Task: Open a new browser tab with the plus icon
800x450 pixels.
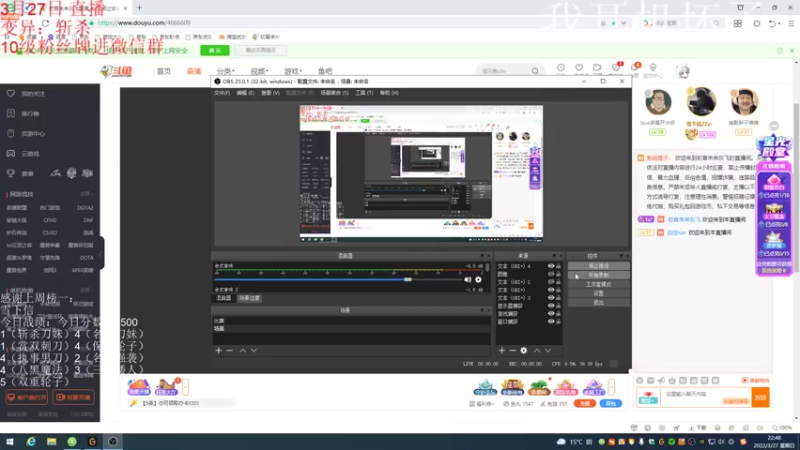Action: pyautogui.click(x=139, y=8)
